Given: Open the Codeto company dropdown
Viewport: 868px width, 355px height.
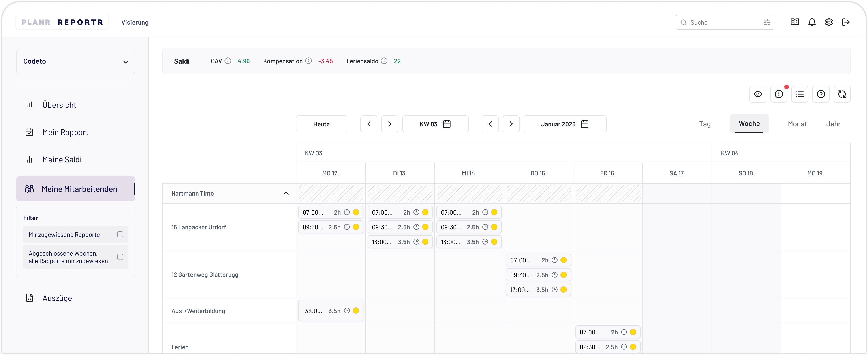Looking at the screenshot, I should point(75,61).
